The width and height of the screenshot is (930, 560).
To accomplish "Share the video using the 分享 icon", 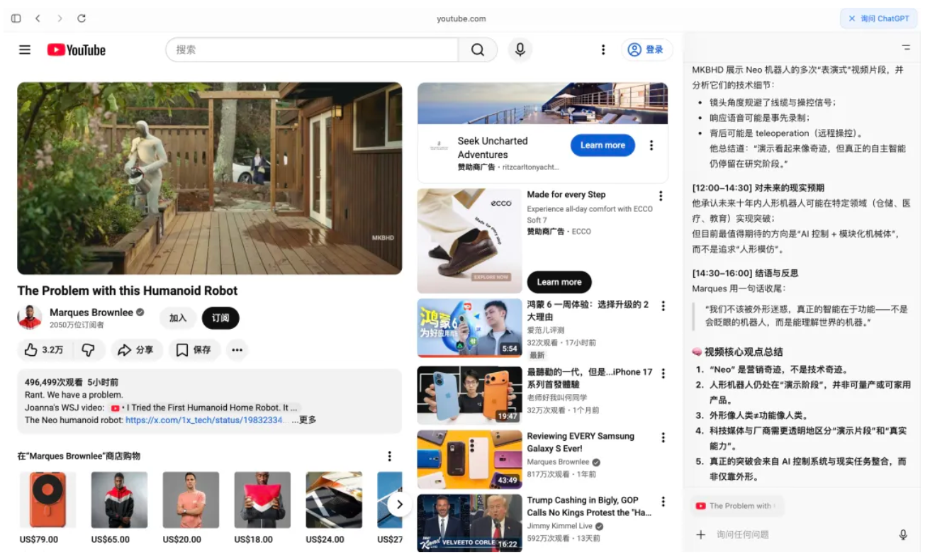I will tap(136, 350).
